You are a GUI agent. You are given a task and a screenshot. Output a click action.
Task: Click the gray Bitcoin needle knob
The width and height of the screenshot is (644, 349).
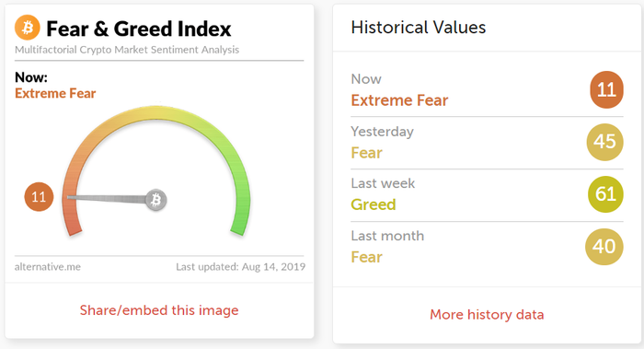[156, 200]
